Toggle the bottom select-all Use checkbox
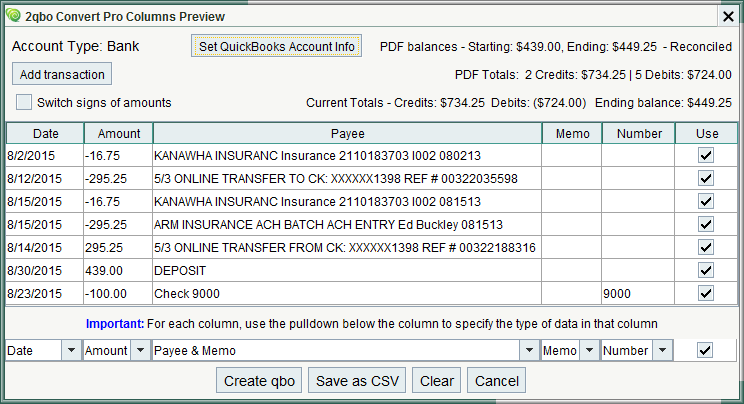The width and height of the screenshot is (744, 404). click(x=705, y=350)
